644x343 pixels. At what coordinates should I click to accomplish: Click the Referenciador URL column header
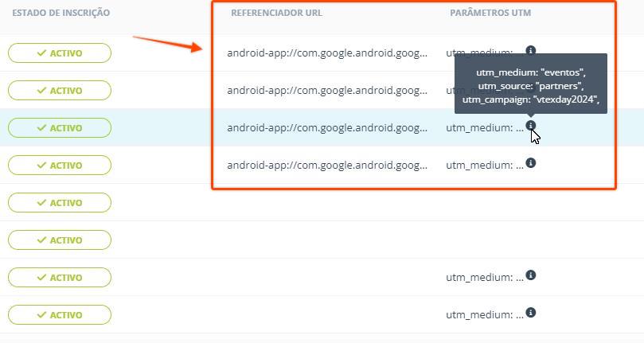click(276, 14)
